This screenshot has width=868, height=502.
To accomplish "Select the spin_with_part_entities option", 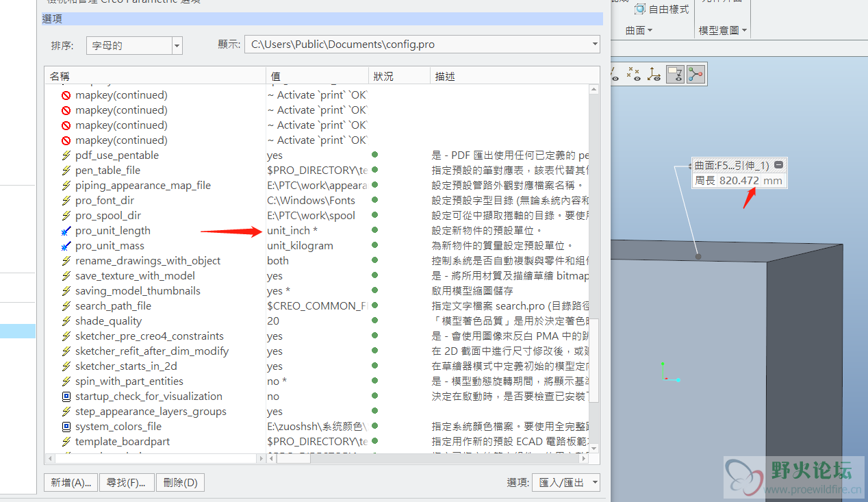I will point(129,381).
